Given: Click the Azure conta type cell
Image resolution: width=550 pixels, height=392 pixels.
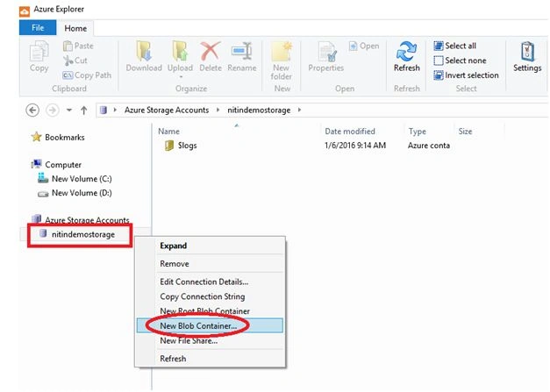Looking at the screenshot, I should [429, 146].
